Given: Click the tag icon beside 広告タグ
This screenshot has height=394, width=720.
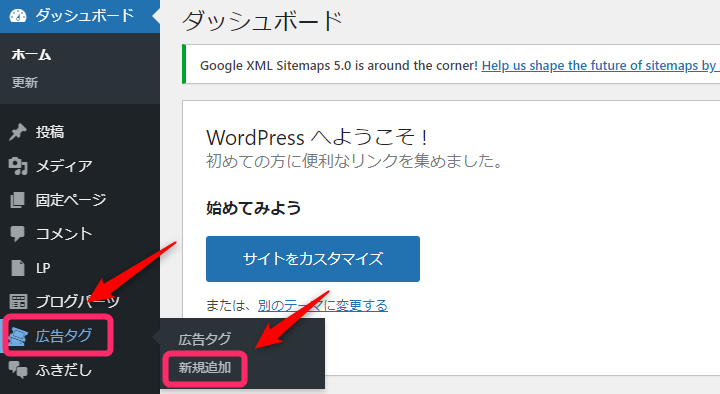Looking at the screenshot, I should click(18, 336).
